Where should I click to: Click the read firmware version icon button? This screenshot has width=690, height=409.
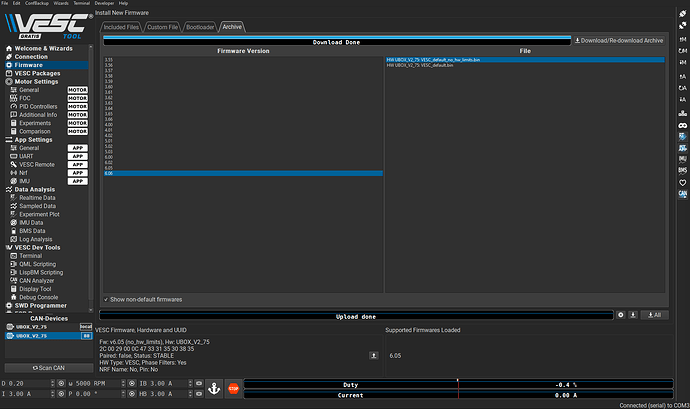click(x=373, y=355)
